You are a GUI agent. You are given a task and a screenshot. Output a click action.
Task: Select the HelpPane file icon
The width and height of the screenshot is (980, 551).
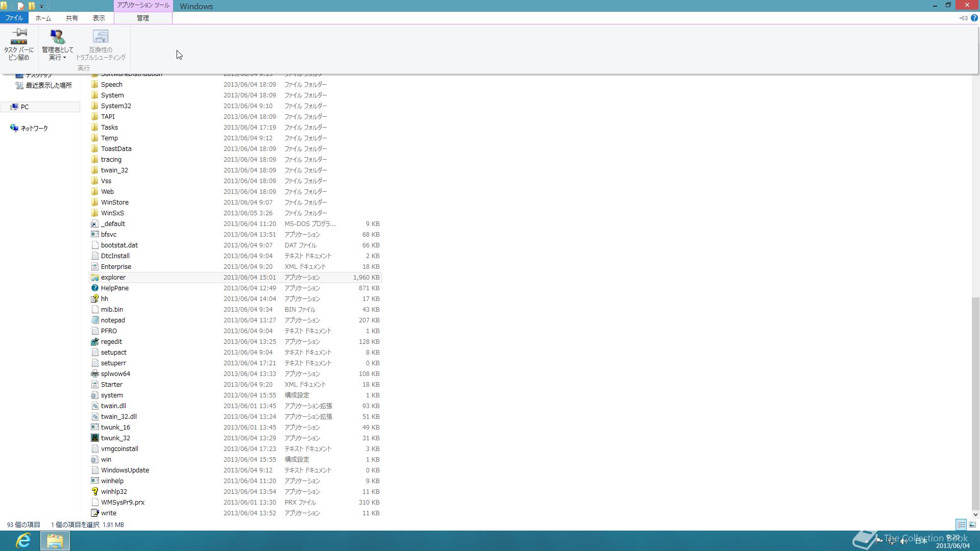click(94, 288)
